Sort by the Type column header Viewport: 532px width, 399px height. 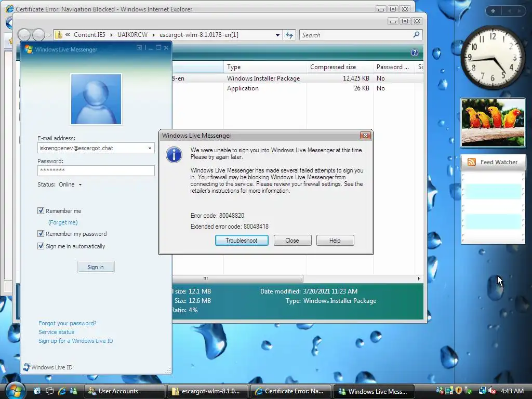click(265, 67)
